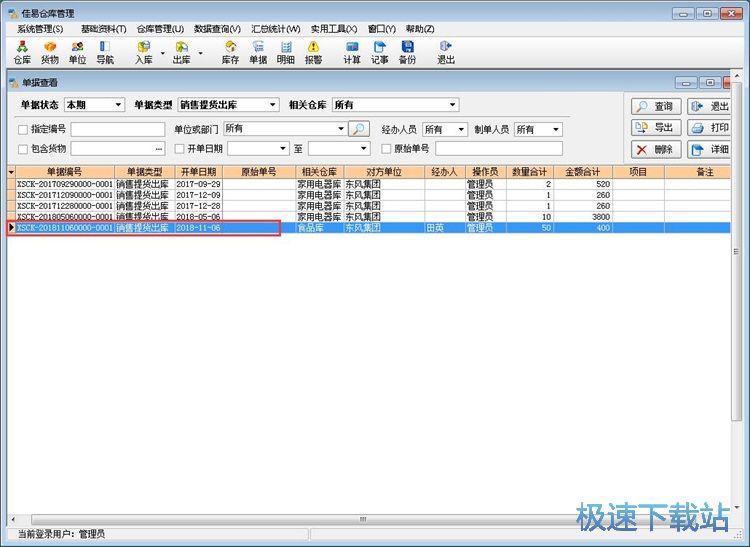
Task: Click the vertical scrollbar on right edge
Action: pos(737,251)
